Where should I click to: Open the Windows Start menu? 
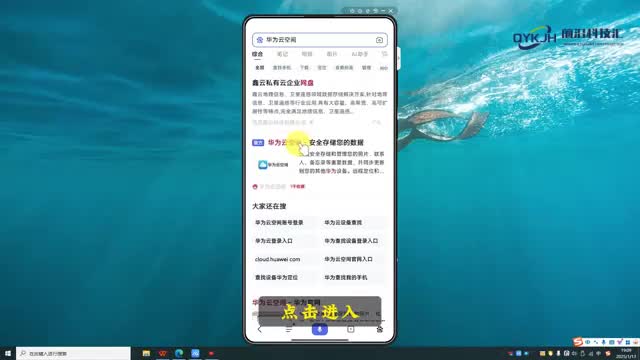(8, 353)
